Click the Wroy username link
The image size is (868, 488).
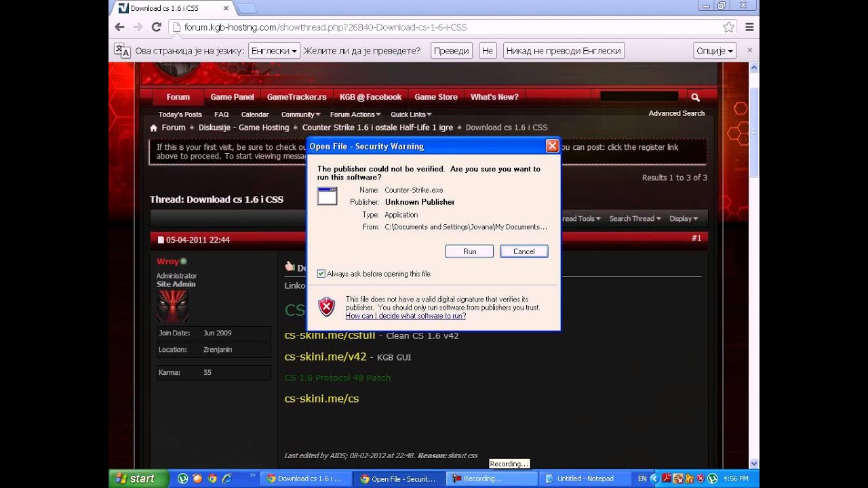pos(167,262)
